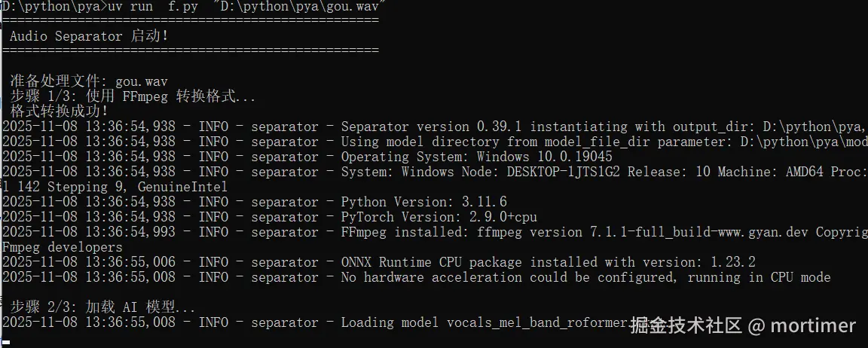
Task: Select the "步骤 1/3" FFmpeg conversion line
Action: click(x=133, y=96)
